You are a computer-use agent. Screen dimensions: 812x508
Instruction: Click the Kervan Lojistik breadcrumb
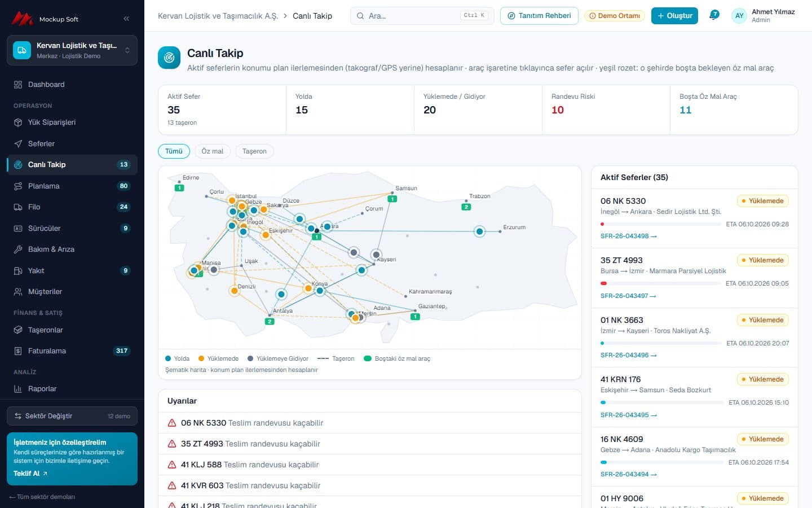point(218,16)
